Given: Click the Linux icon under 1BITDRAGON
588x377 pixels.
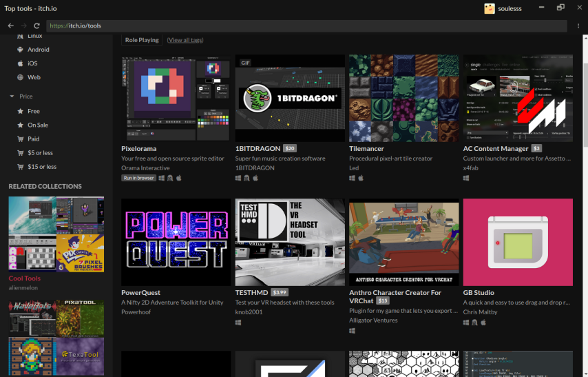Looking at the screenshot, I should tap(246, 178).
